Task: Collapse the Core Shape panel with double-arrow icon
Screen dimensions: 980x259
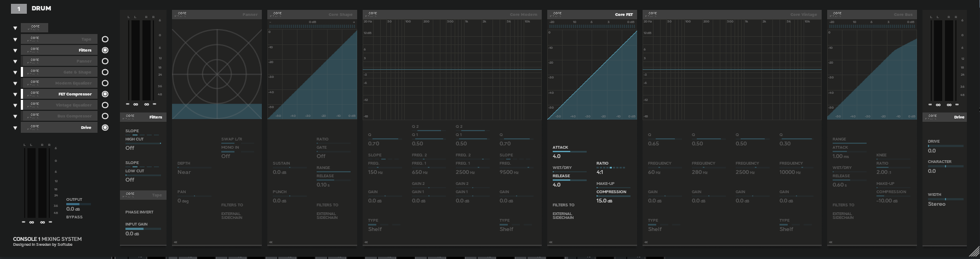Action: click(x=271, y=242)
